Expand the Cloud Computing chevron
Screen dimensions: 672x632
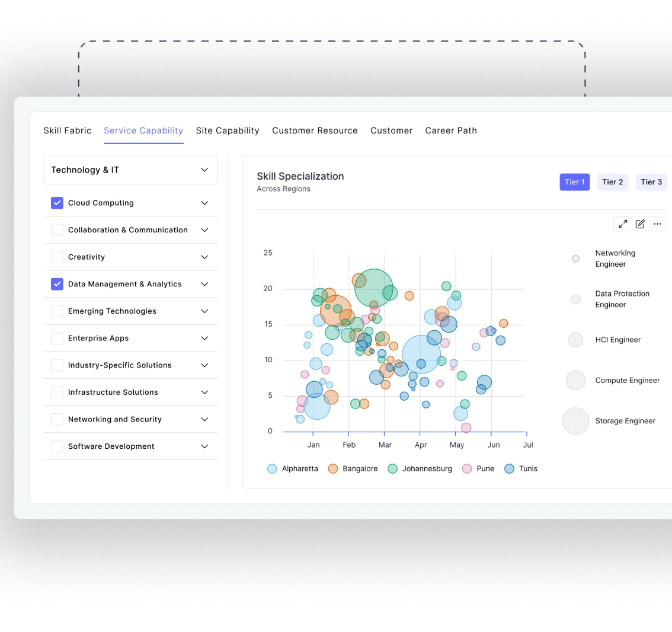[x=204, y=203]
